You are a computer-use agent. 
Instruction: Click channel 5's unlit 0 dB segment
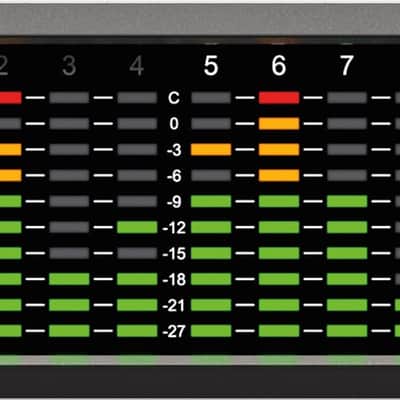(211, 124)
